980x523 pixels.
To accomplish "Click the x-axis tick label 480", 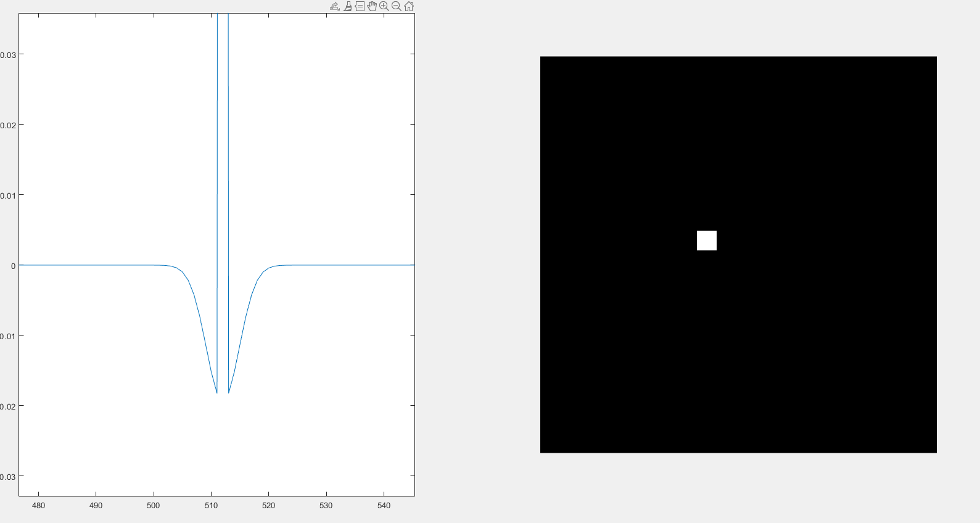I will point(38,505).
